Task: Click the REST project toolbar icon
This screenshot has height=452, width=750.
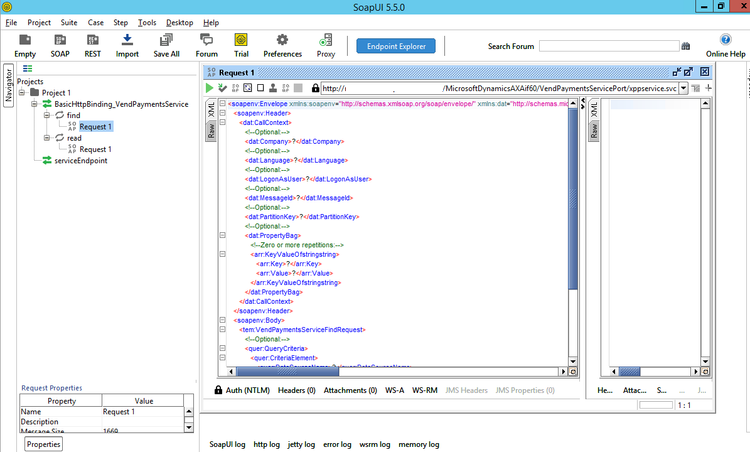Action: coord(93,45)
